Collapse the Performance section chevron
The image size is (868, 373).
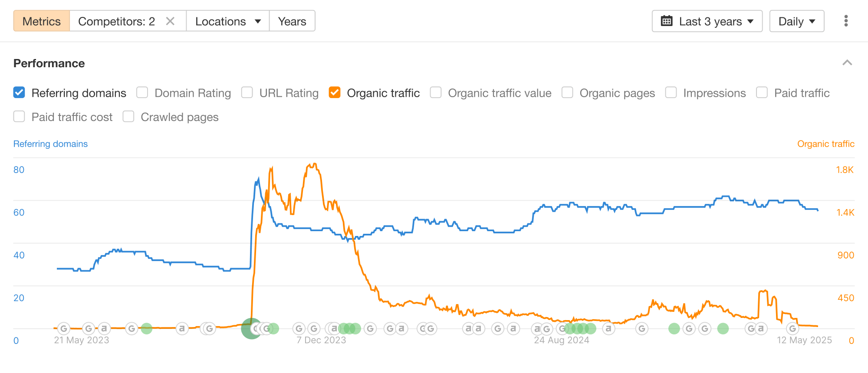click(847, 63)
